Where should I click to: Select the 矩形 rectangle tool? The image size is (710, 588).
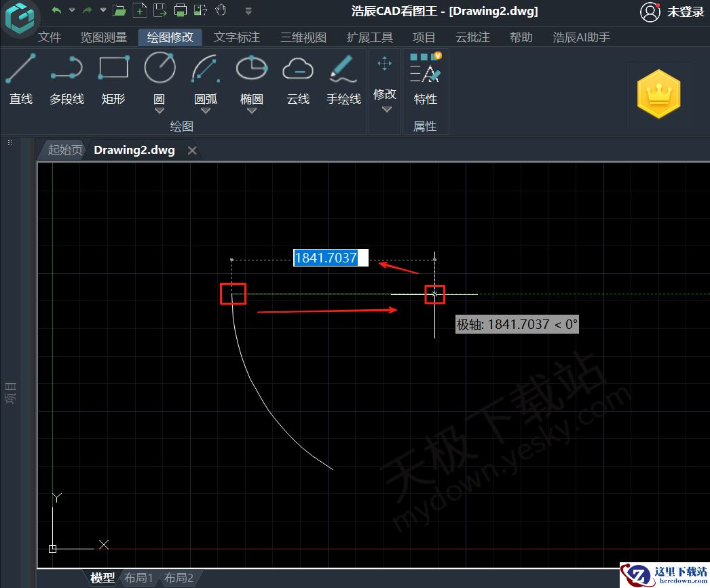click(x=113, y=79)
